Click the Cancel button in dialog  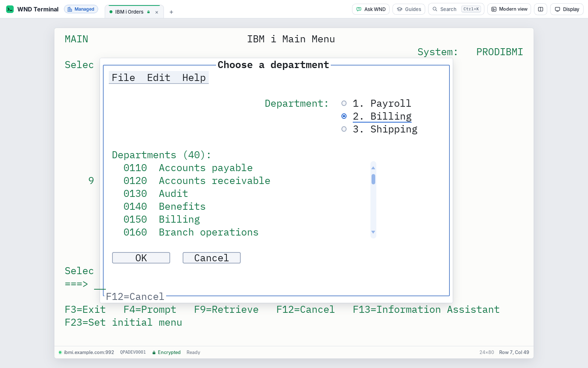[212, 258]
